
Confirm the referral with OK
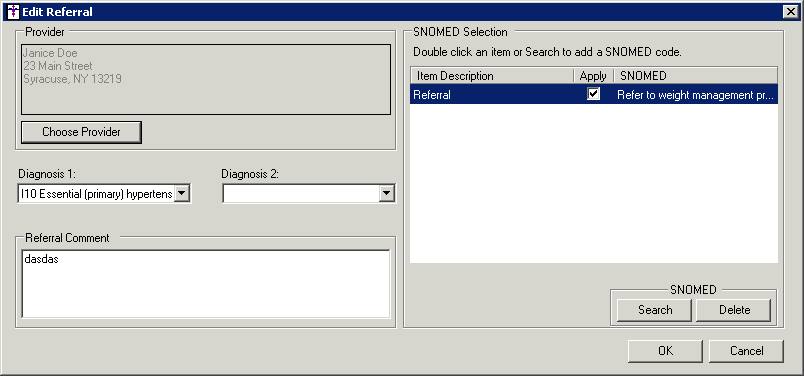pos(666,351)
